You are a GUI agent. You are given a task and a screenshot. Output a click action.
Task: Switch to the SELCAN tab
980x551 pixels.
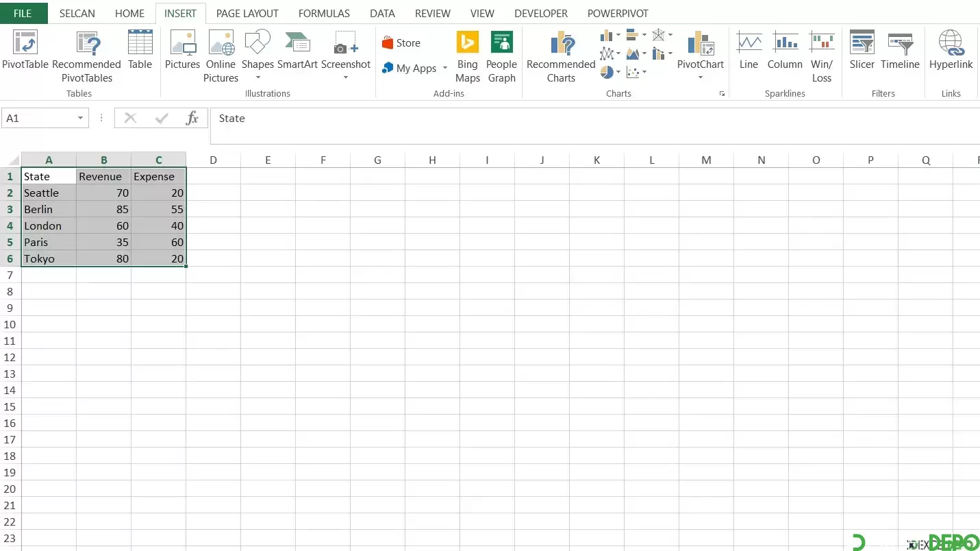(77, 13)
